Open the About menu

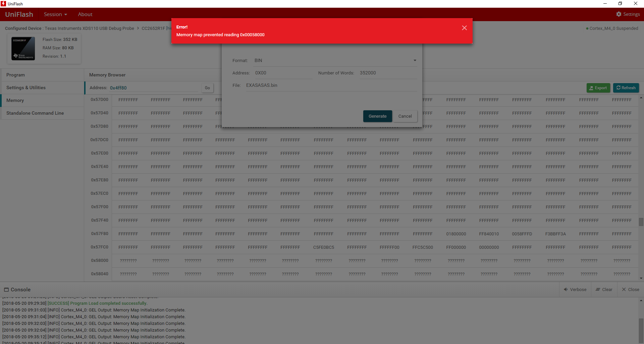(x=85, y=14)
